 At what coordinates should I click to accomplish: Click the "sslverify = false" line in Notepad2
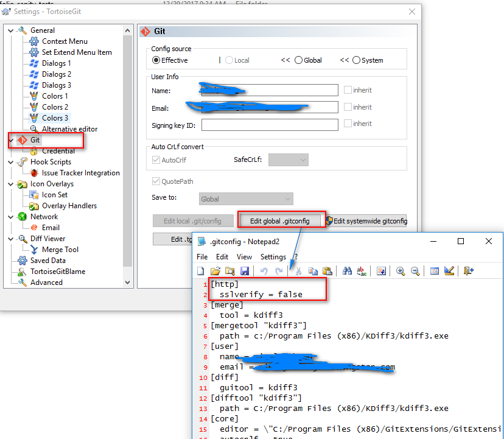(261, 295)
